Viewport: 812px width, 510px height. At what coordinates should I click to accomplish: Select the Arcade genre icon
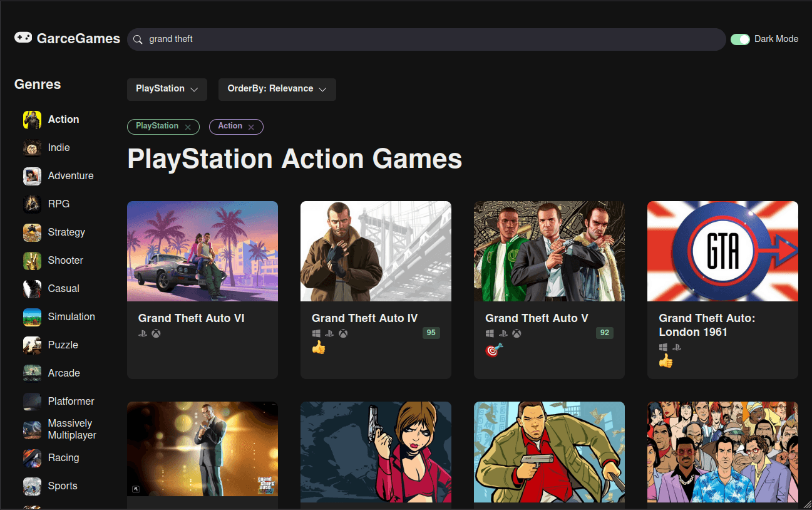tap(32, 373)
